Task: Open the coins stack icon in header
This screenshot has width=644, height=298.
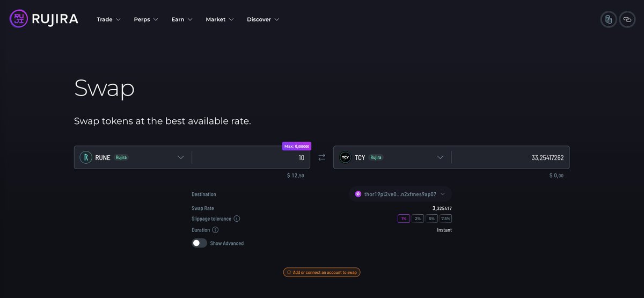Action: (609, 19)
